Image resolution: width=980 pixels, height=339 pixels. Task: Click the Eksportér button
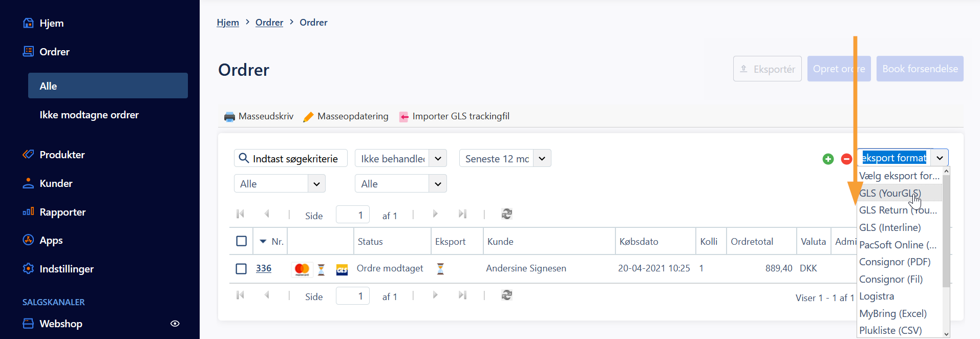click(768, 69)
